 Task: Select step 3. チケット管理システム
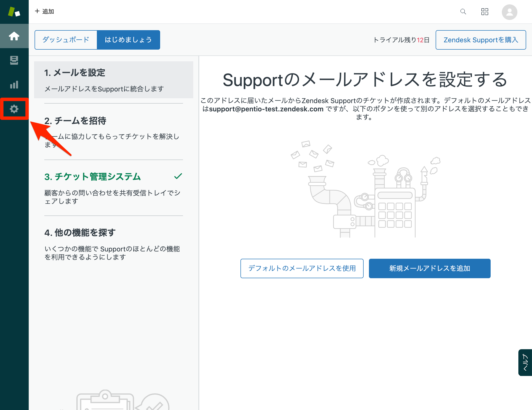(113, 188)
